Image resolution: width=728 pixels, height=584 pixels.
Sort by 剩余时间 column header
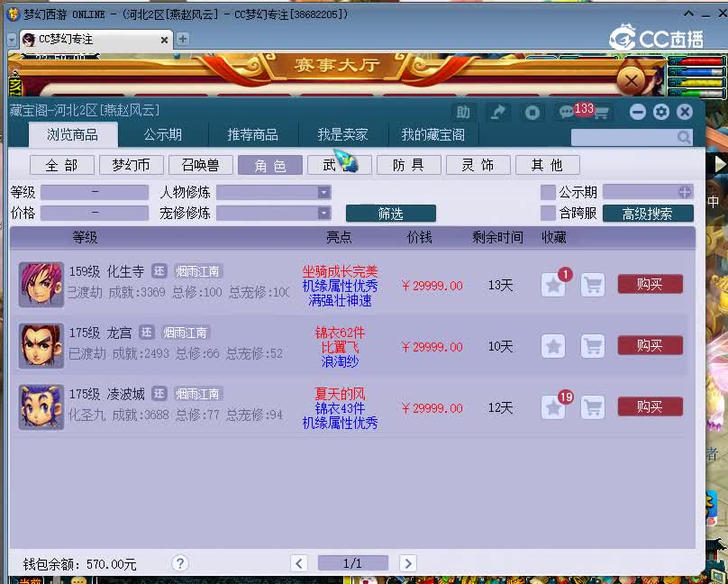tap(497, 238)
